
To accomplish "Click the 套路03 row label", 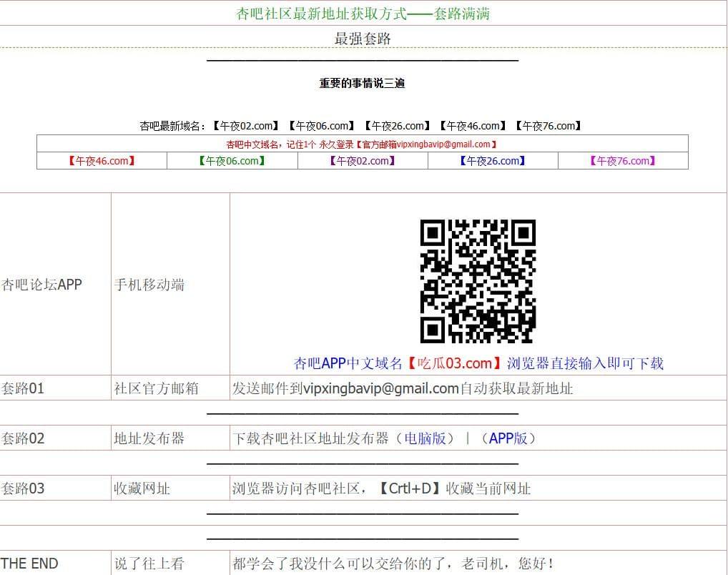I will 23,488.
